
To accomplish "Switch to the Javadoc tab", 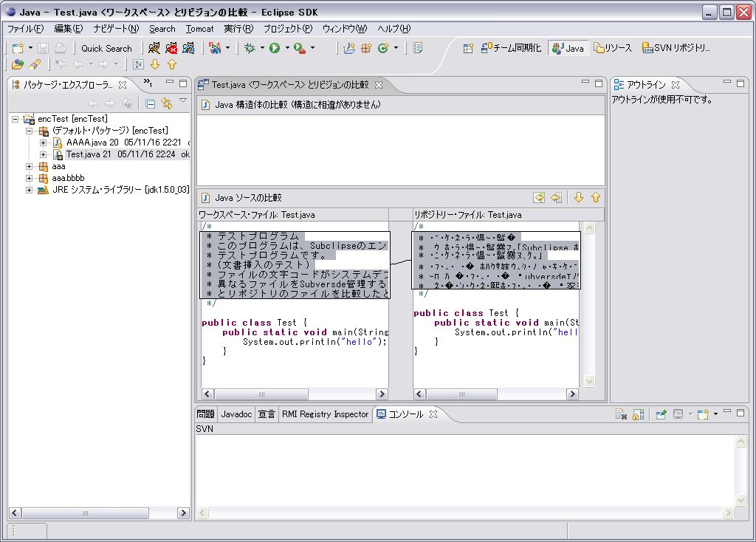I will (x=236, y=414).
